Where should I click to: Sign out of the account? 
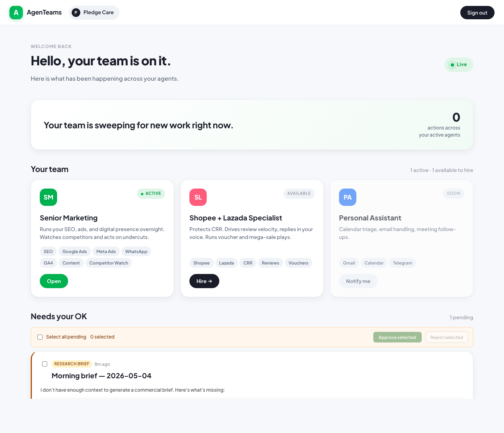point(477,13)
